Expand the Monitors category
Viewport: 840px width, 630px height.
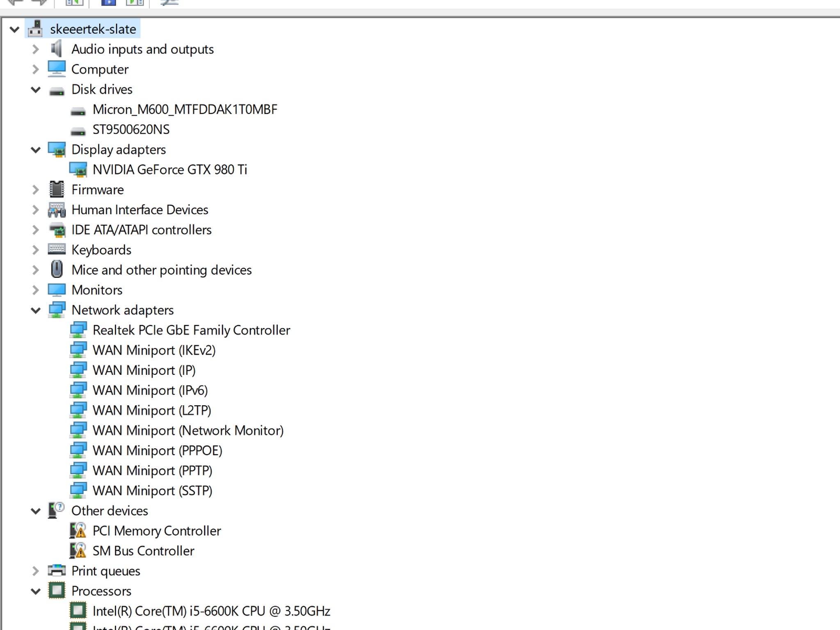click(36, 290)
